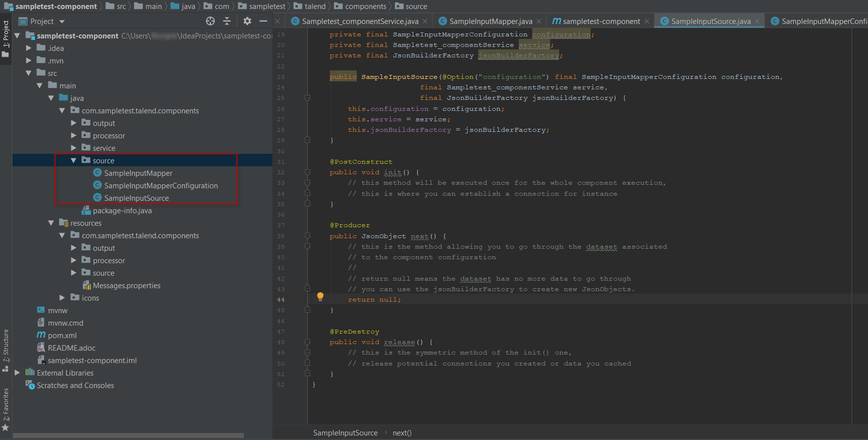The width and height of the screenshot is (868, 440).
Task: Hide the Project panel with minus icon
Action: [x=263, y=21]
